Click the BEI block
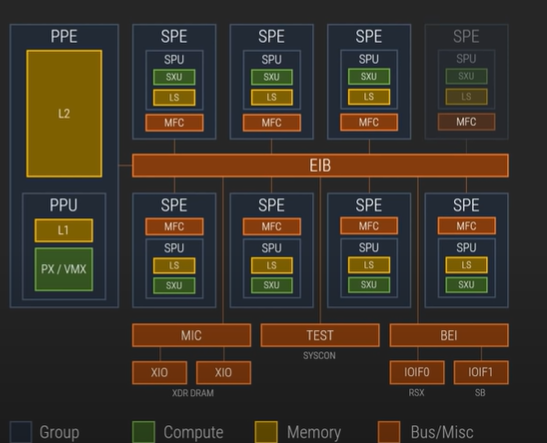 click(x=449, y=335)
